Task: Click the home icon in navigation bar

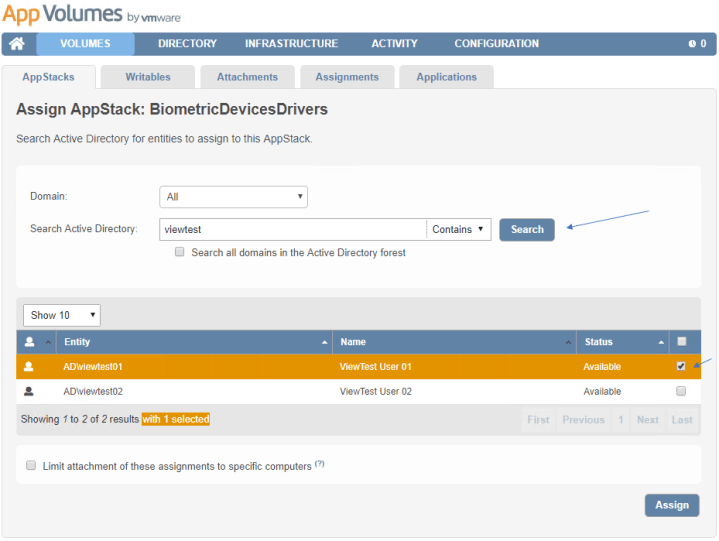Action: point(17,44)
